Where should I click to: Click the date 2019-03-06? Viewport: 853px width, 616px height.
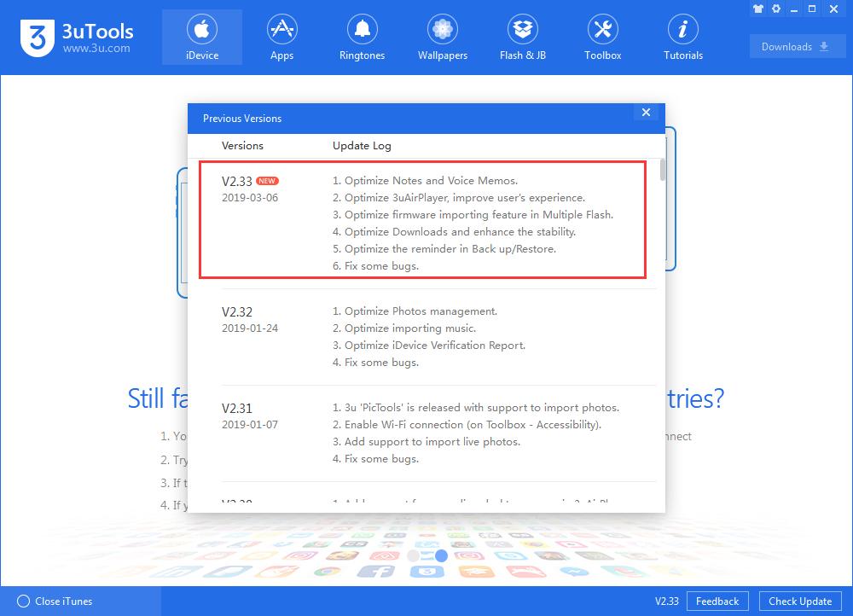point(250,198)
